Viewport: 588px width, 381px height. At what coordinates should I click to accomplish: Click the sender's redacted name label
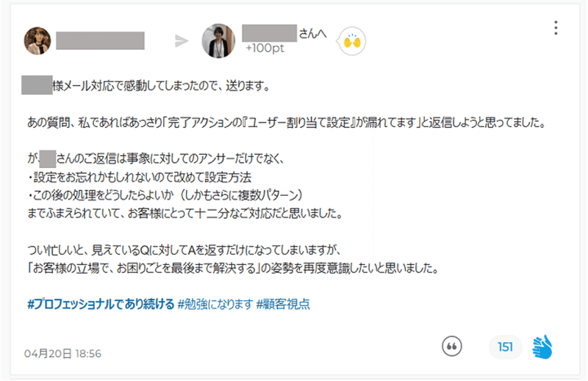click(x=100, y=40)
